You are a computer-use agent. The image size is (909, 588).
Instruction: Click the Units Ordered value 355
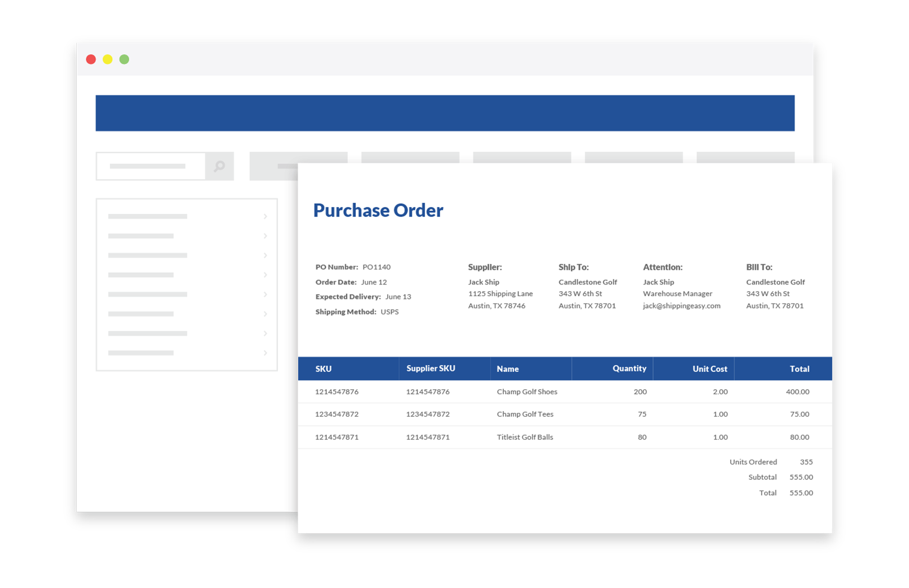pyautogui.click(x=806, y=462)
